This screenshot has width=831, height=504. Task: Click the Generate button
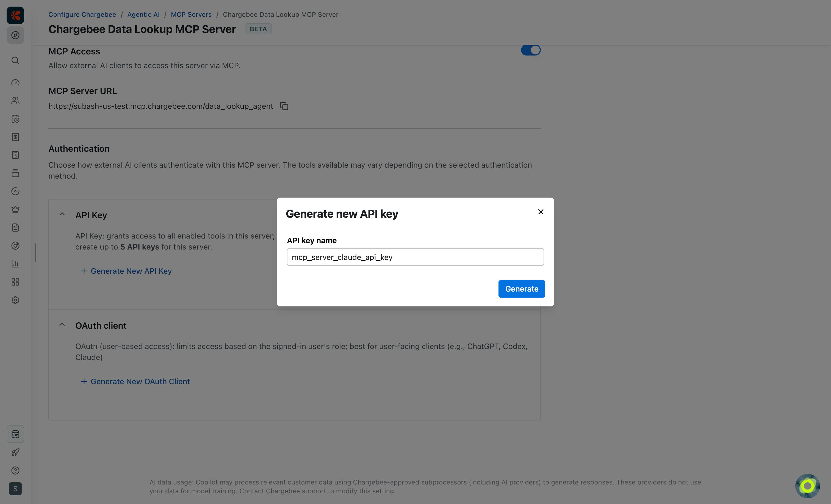(x=522, y=289)
